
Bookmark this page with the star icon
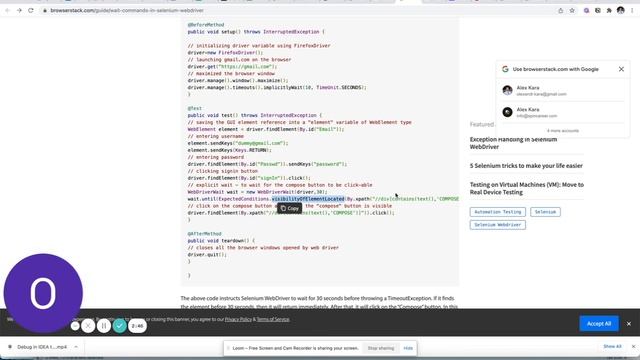[572, 11]
